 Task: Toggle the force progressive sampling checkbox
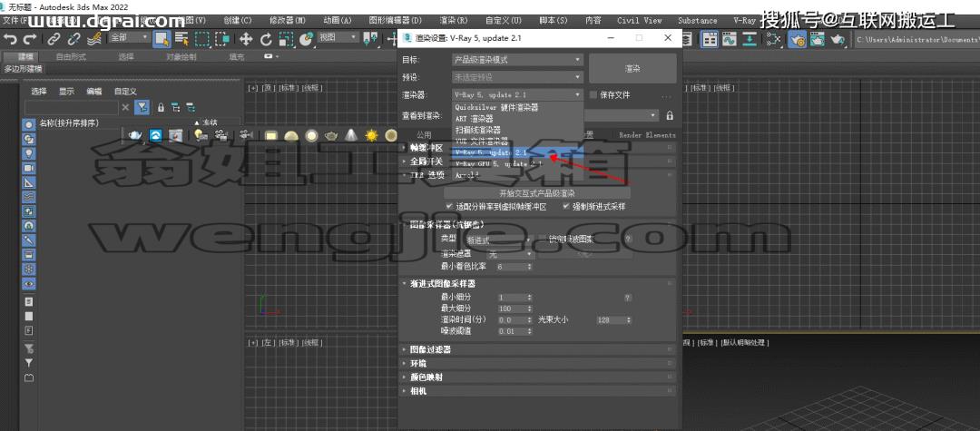pyautogui.click(x=565, y=206)
